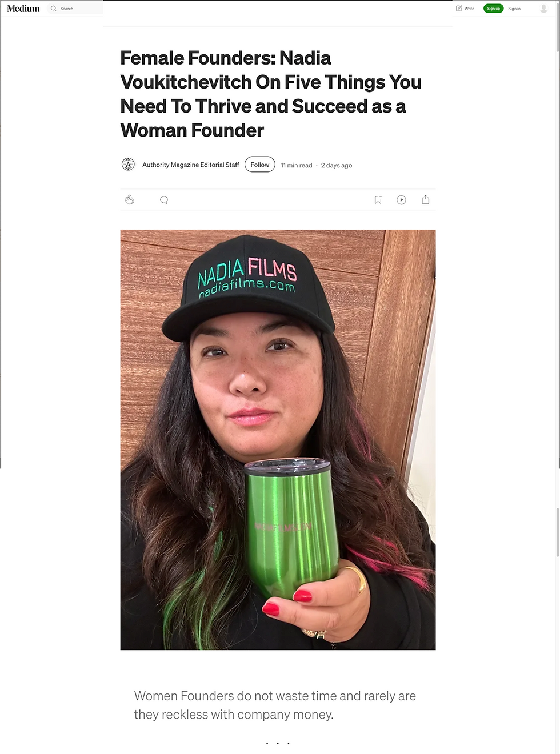Click the search magnifier icon
This screenshot has height=754, width=560.
point(54,9)
